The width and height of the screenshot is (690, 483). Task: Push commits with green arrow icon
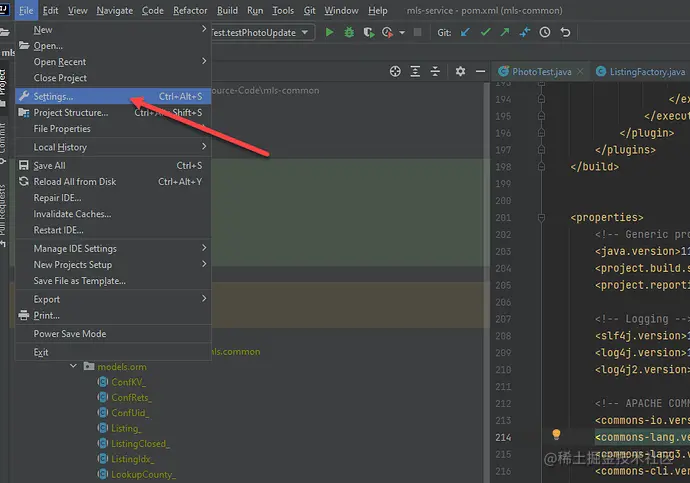pyautogui.click(x=505, y=32)
